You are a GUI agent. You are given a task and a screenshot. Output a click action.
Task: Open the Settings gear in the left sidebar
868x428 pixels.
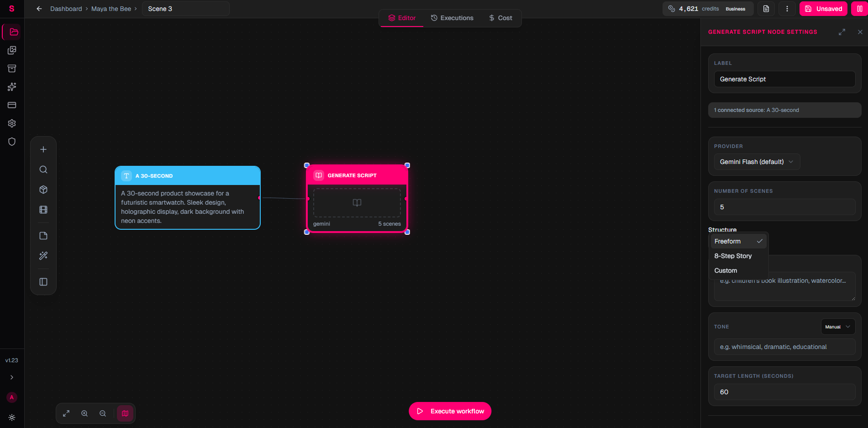tap(12, 123)
